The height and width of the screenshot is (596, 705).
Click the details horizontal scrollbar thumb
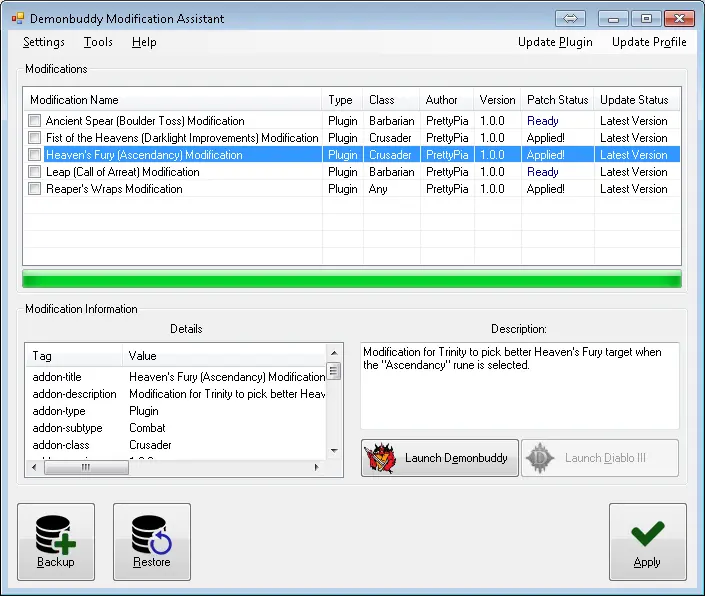coord(86,467)
